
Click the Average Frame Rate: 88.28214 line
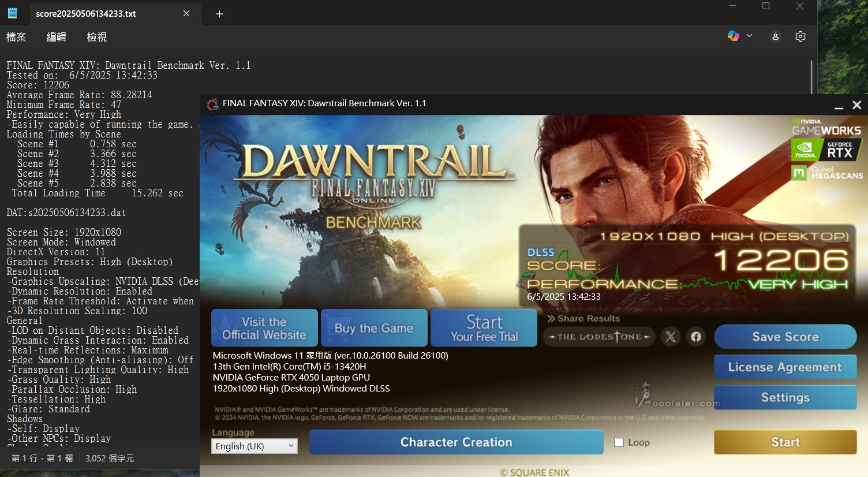tap(80, 95)
